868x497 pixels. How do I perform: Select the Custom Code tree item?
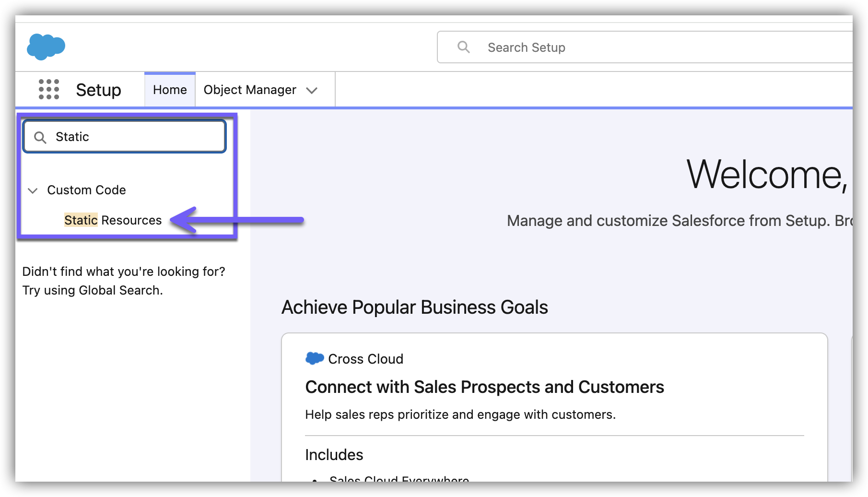tap(86, 190)
